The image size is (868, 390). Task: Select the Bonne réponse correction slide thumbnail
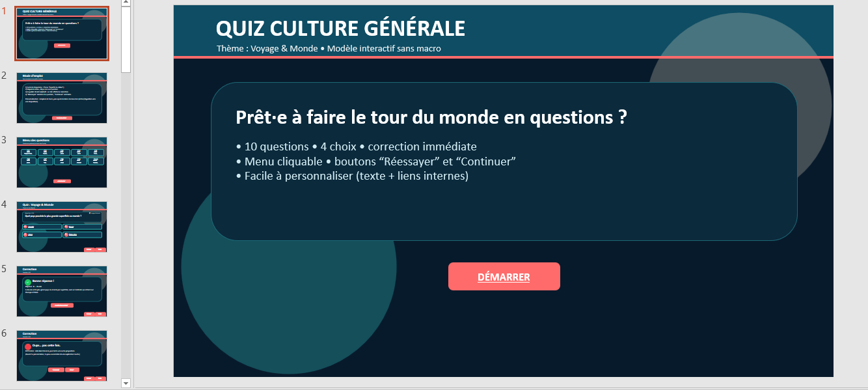62,291
